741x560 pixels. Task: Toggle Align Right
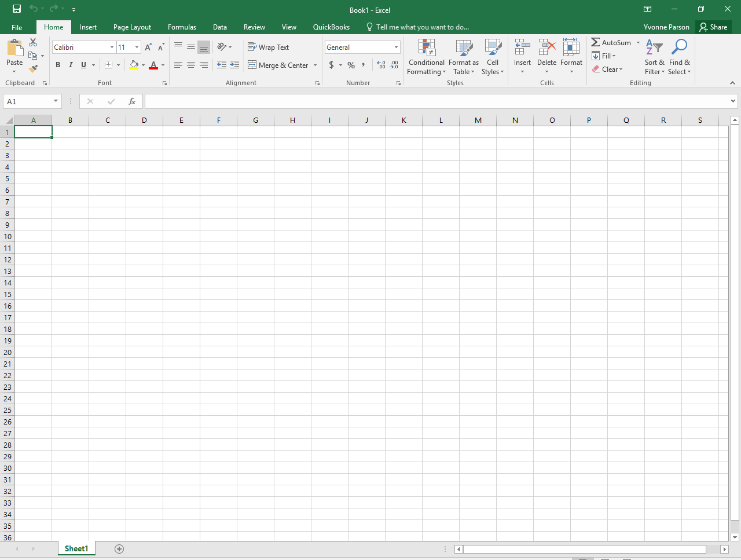click(x=204, y=65)
